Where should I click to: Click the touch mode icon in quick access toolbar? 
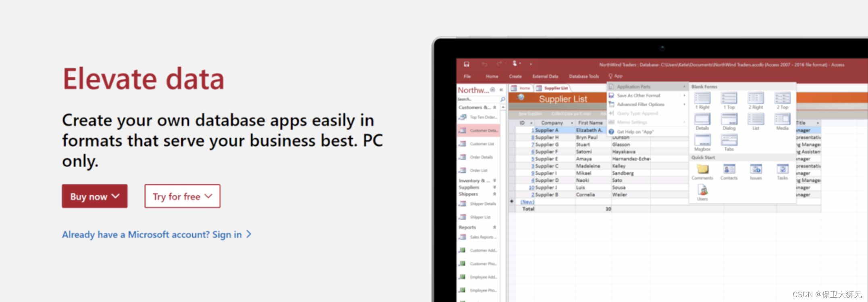coord(515,64)
